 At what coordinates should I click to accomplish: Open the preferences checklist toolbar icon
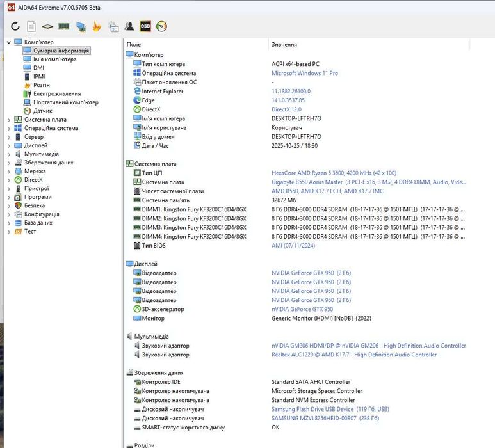click(x=113, y=26)
